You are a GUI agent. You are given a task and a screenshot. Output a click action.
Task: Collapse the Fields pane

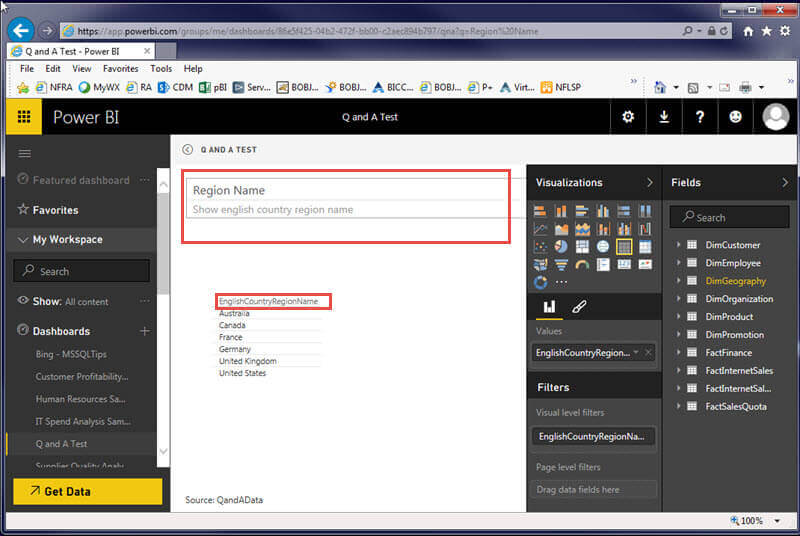point(785,183)
